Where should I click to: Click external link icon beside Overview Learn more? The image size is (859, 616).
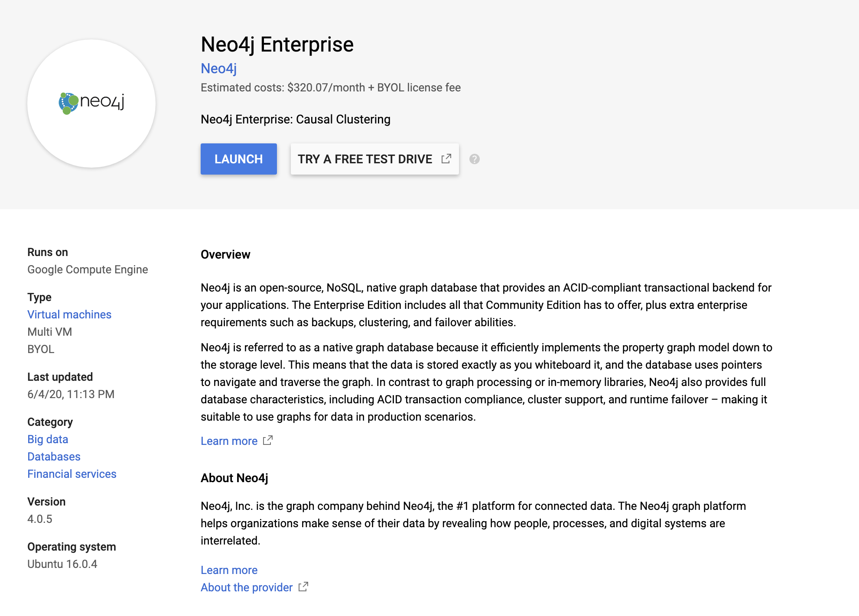coord(268,440)
